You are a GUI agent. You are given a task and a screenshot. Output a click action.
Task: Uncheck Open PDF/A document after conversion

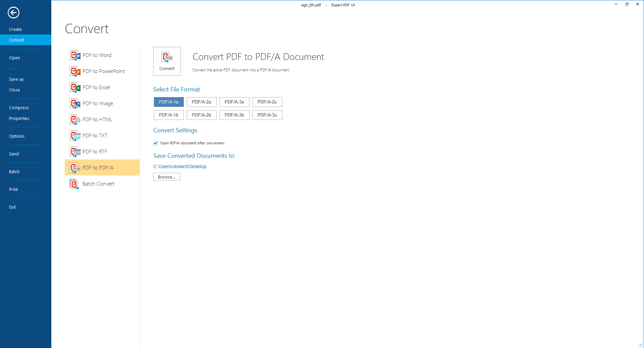[156, 143]
